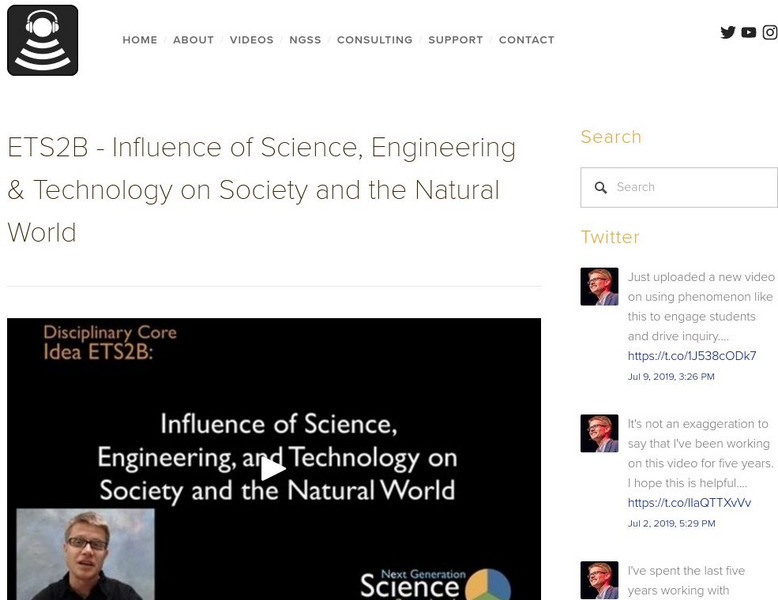Open the Twitter social icon
Image resolution: width=778 pixels, height=600 pixels.
click(728, 32)
